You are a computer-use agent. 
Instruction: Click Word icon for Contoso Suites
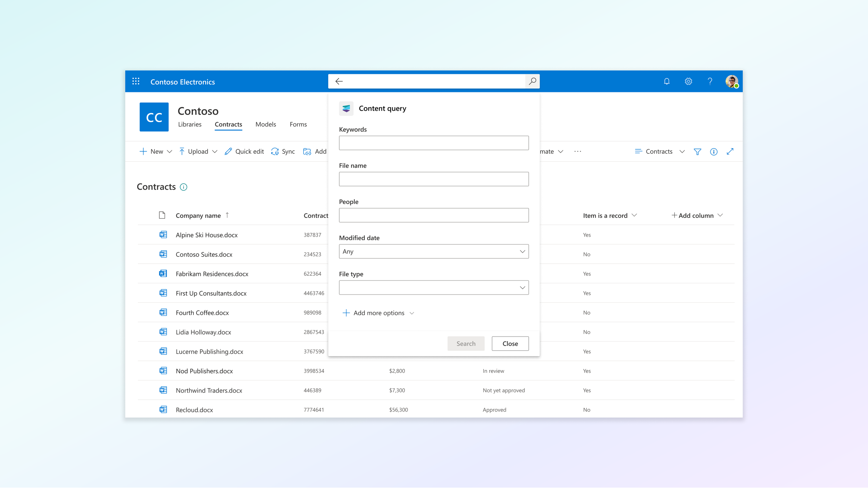[163, 254]
